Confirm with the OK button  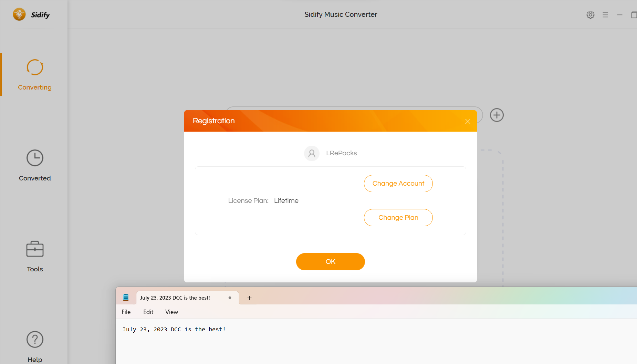(x=330, y=262)
